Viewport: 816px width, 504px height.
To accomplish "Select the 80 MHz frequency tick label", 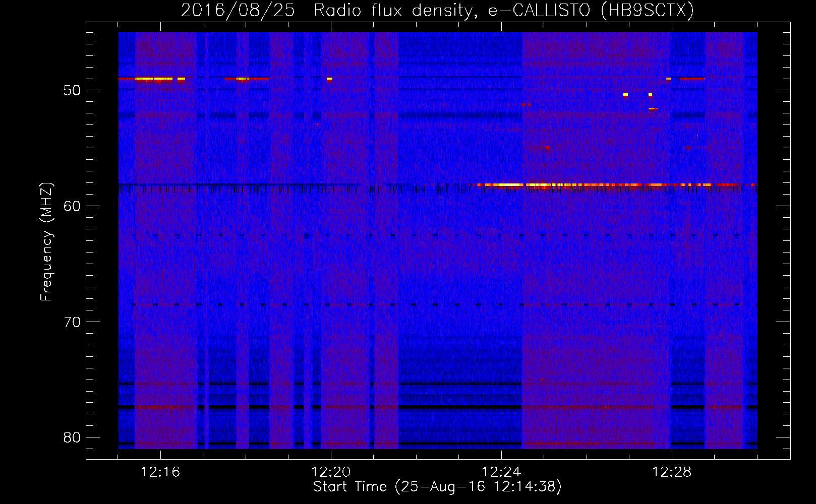I will pyautogui.click(x=72, y=437).
